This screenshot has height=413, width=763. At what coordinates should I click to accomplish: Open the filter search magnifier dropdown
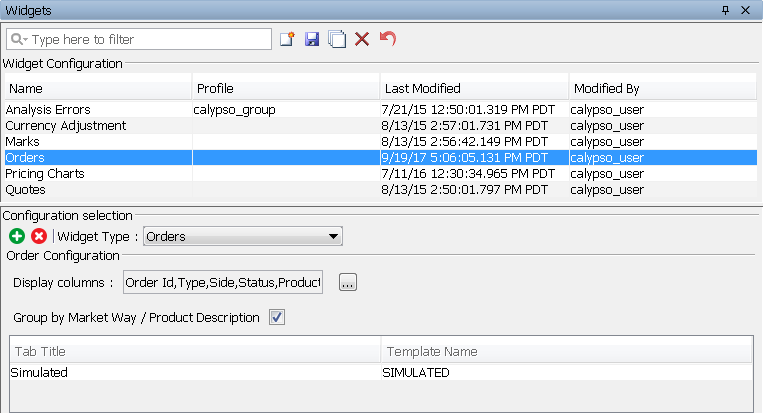coord(19,39)
